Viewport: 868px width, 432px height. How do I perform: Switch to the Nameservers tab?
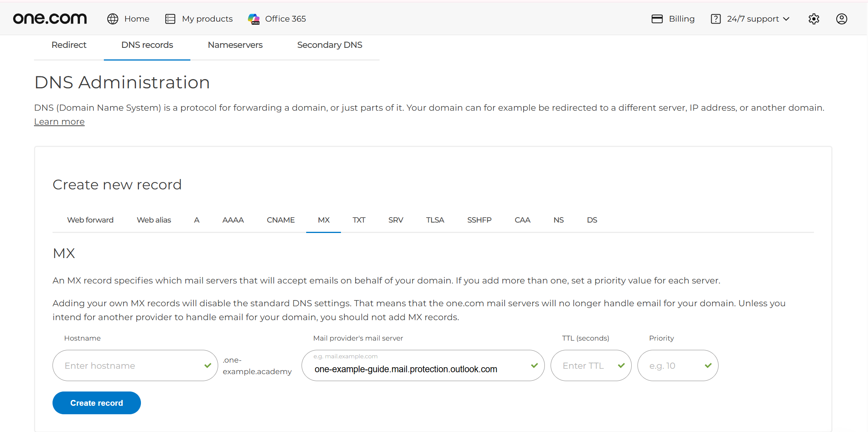235,45
